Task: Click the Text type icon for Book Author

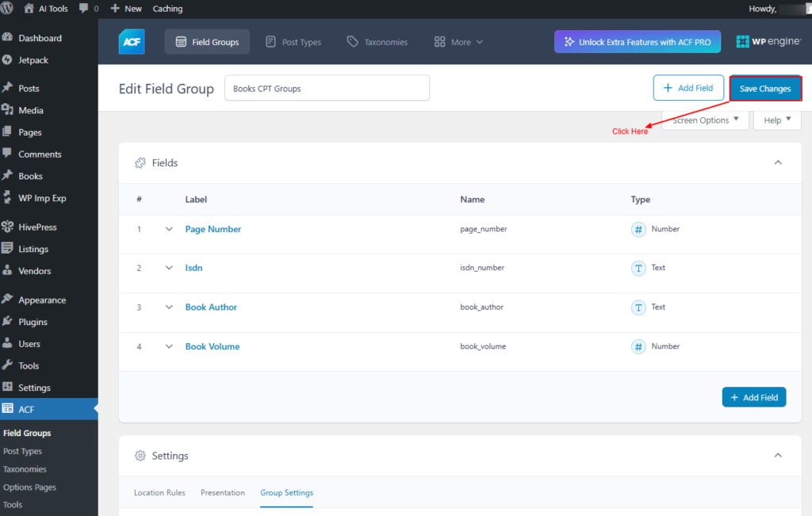Action: point(638,308)
